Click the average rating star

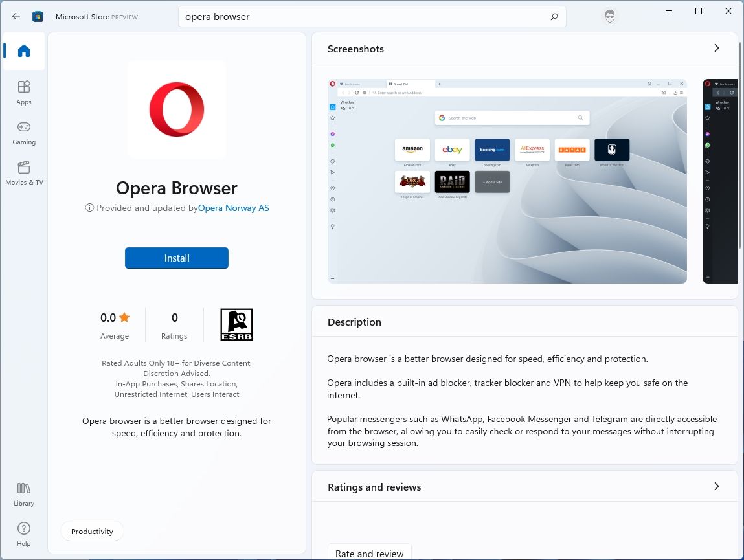[x=124, y=317]
